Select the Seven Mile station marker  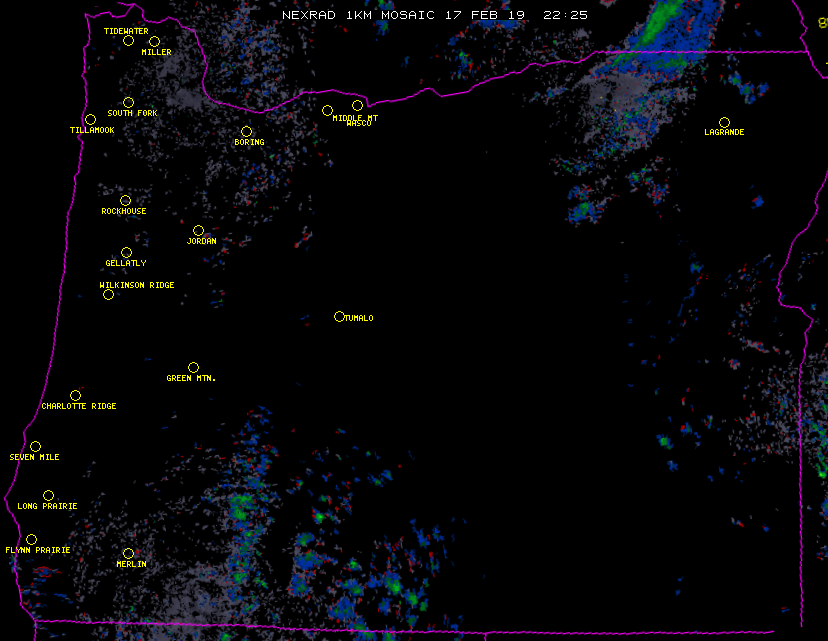point(35,446)
